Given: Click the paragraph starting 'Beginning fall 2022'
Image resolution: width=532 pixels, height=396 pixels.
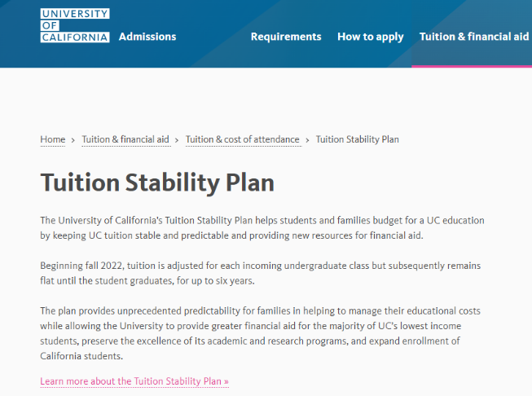Looking at the screenshot, I should pyautogui.click(x=261, y=273).
